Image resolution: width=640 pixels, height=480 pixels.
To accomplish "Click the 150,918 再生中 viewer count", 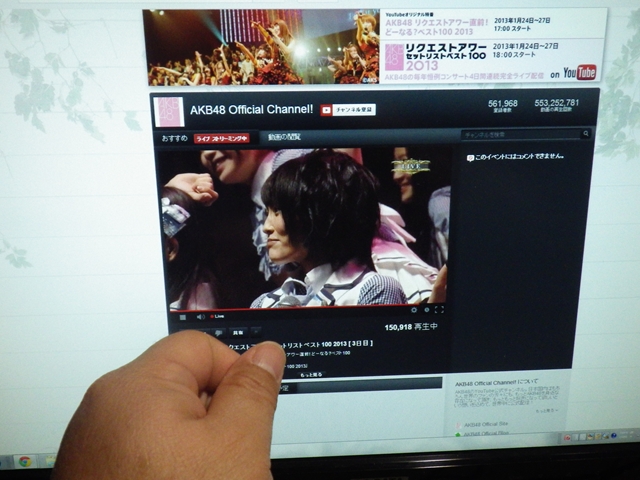I will coord(411,327).
